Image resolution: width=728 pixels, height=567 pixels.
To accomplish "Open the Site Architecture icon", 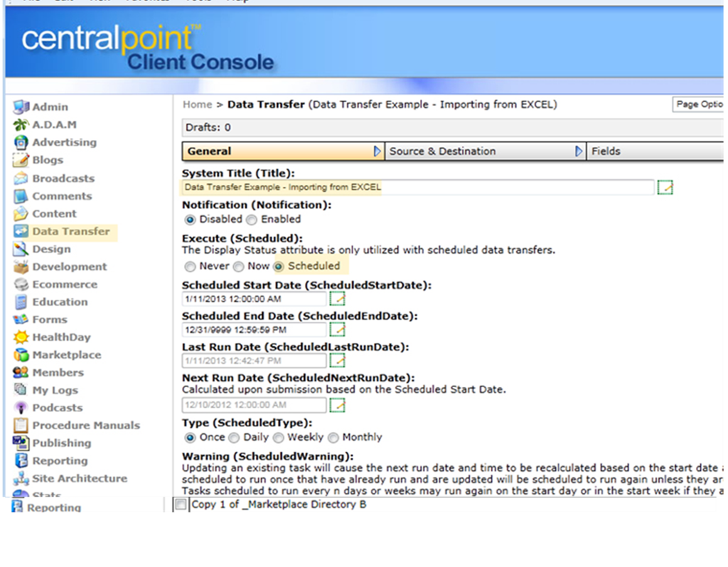I will coord(21,478).
